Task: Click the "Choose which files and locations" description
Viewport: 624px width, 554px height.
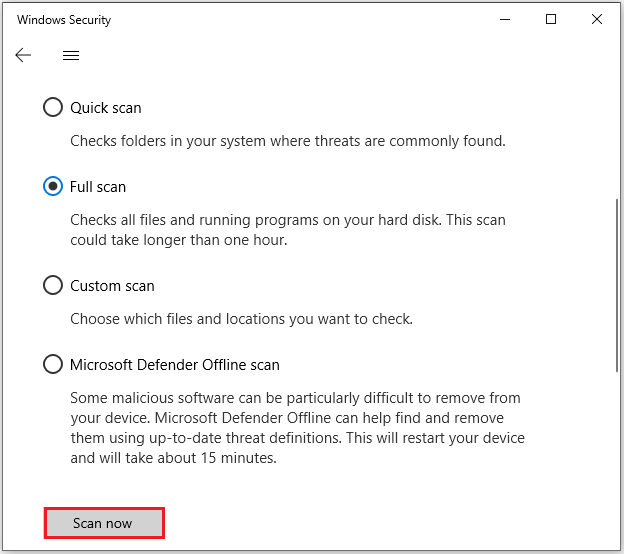Action: tap(241, 319)
